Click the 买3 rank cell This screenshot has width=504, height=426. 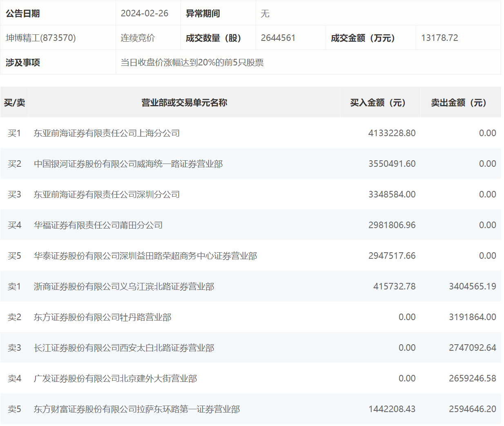pyautogui.click(x=14, y=195)
